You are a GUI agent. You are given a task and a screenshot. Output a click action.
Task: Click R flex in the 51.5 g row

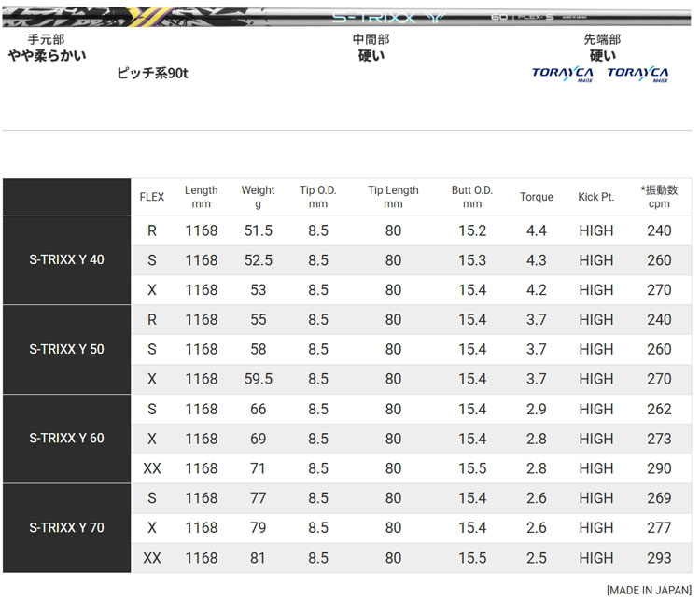152,230
